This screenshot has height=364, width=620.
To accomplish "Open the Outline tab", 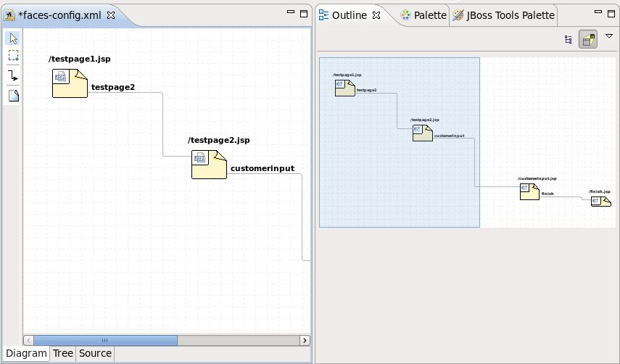I will tap(350, 15).
